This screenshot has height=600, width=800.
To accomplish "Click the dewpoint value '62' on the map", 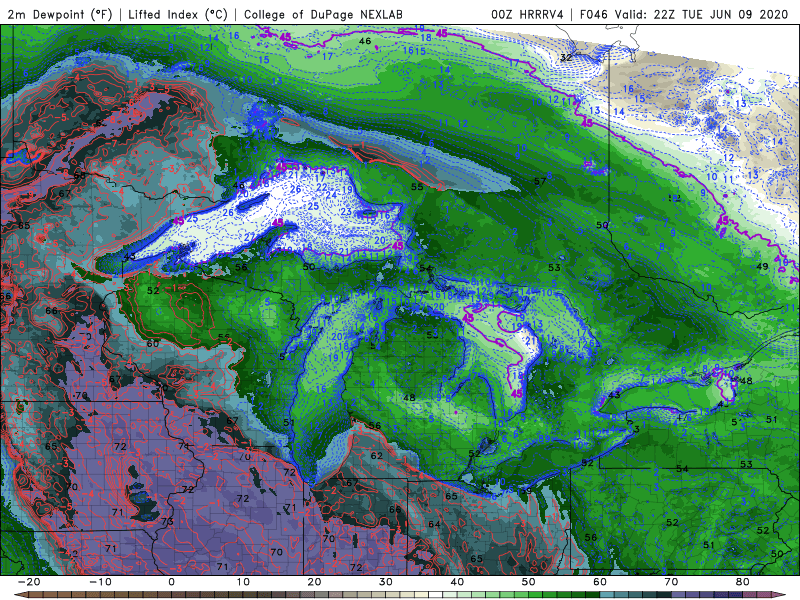I will point(377,456).
